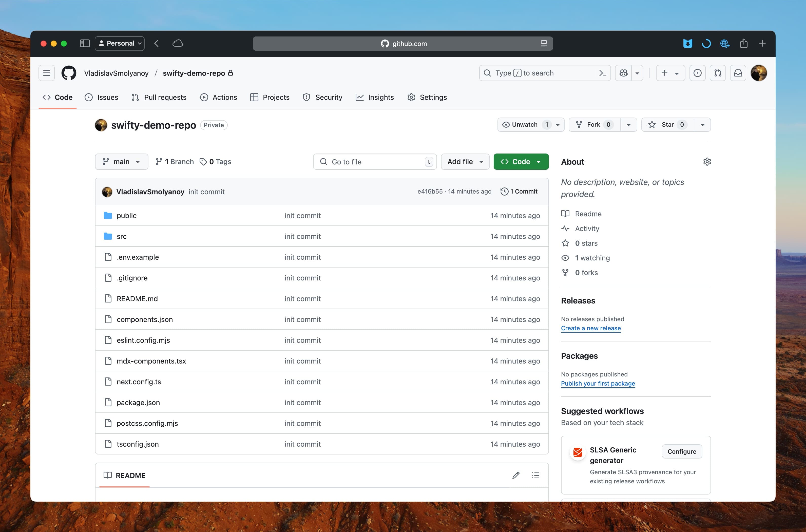The height and width of the screenshot is (532, 806).
Task: Show the Safari reader icon in address bar
Action: coord(544,43)
